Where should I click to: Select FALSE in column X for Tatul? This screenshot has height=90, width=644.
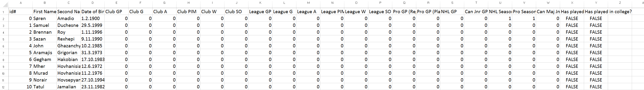(572, 87)
